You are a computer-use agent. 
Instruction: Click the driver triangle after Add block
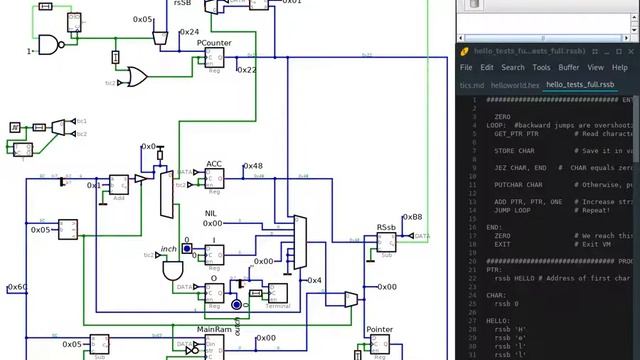click(x=140, y=179)
